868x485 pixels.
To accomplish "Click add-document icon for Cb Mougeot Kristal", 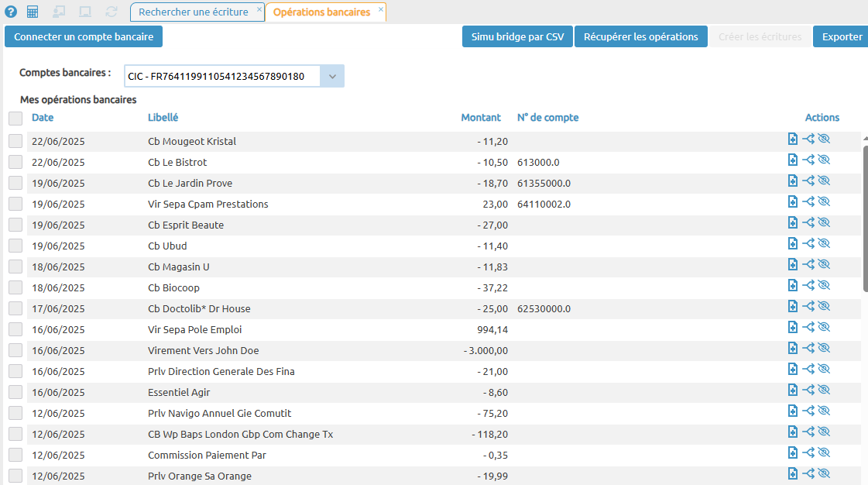I will [792, 139].
